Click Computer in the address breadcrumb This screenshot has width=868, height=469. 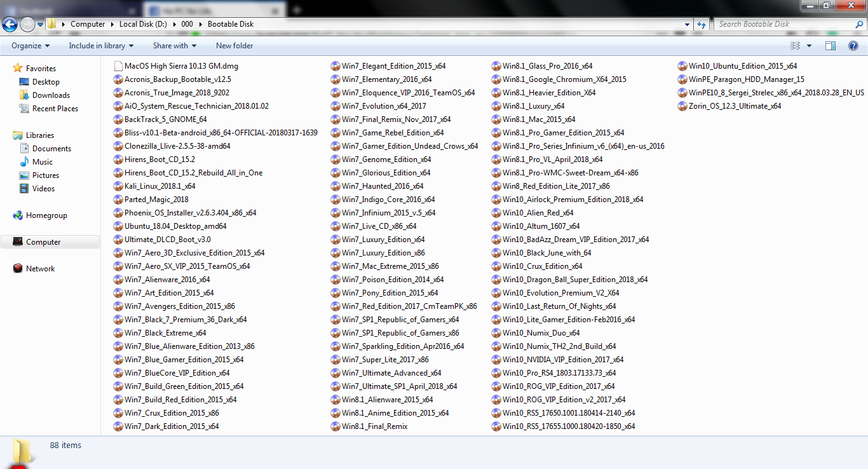88,24
